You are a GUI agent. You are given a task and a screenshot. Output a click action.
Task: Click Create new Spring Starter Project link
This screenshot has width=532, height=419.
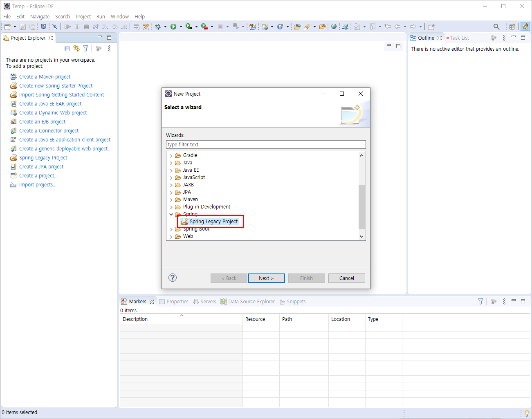point(56,85)
